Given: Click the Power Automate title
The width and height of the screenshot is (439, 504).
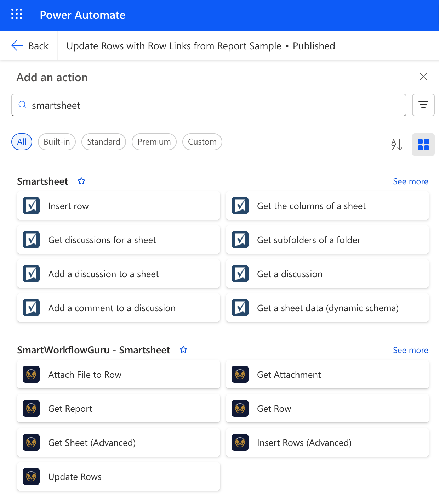Looking at the screenshot, I should pyautogui.click(x=82, y=15).
